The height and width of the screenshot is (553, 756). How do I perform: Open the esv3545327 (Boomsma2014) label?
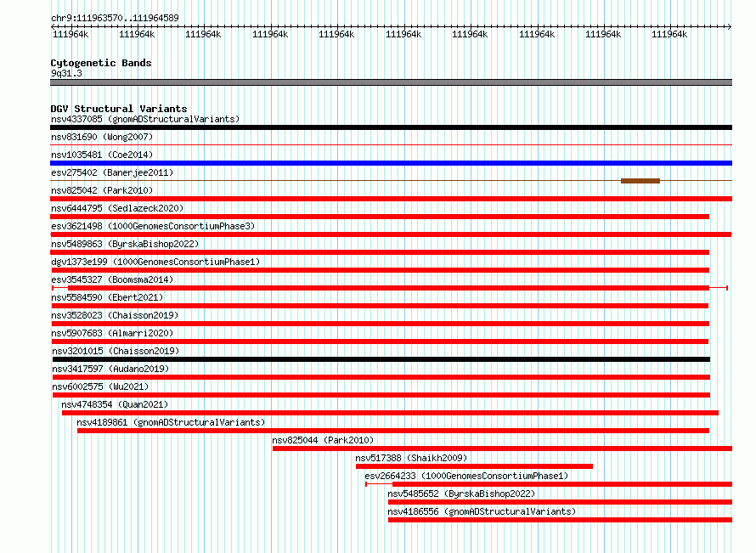112,279
